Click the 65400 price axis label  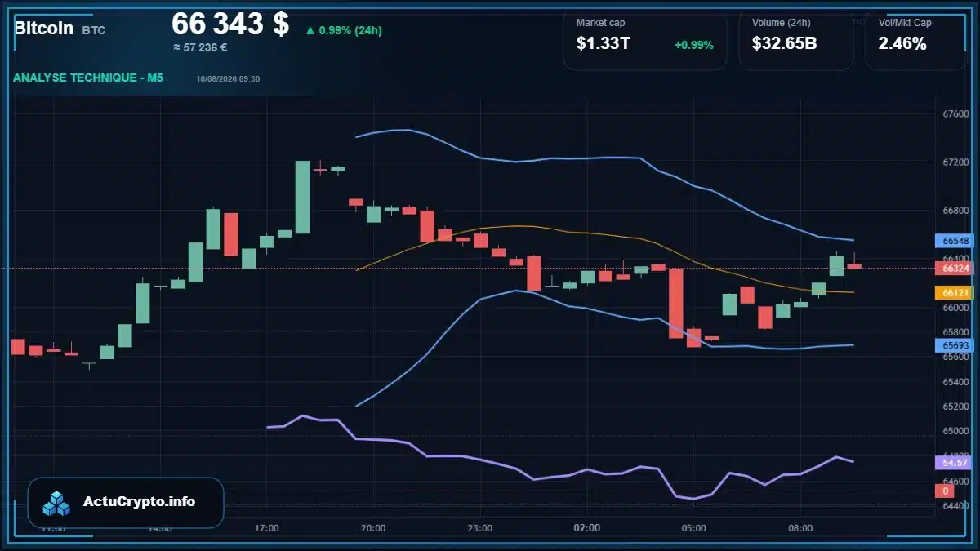point(955,382)
